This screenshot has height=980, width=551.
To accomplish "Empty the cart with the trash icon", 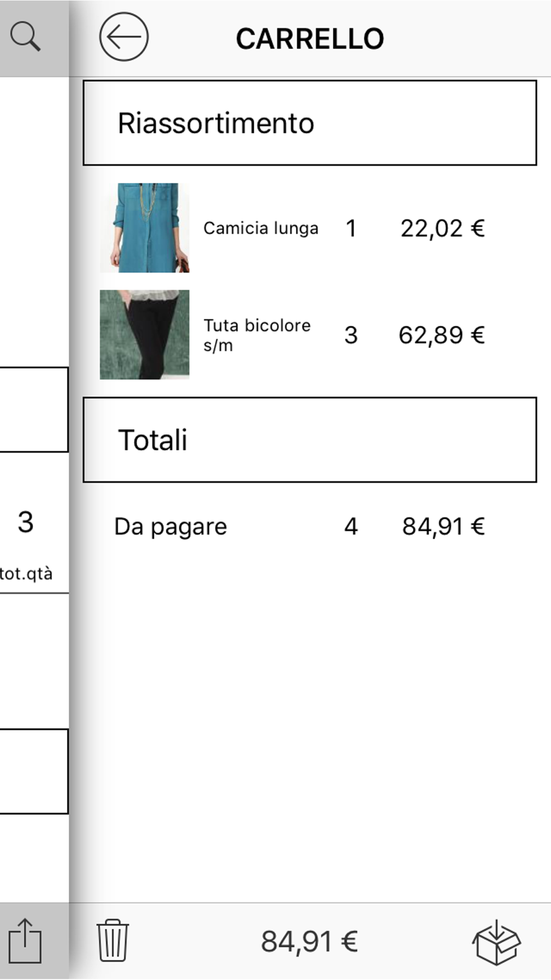I will pos(112,940).
